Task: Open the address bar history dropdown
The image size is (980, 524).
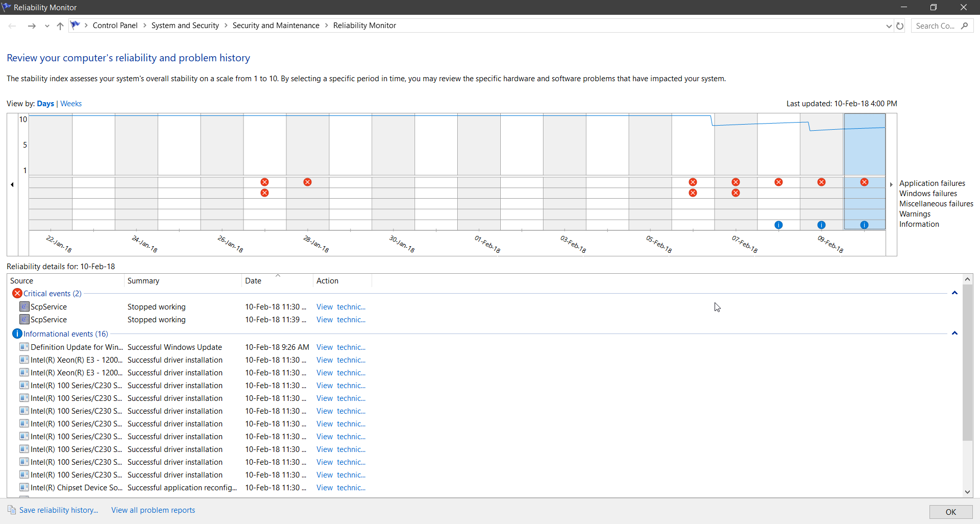Action: coord(889,26)
